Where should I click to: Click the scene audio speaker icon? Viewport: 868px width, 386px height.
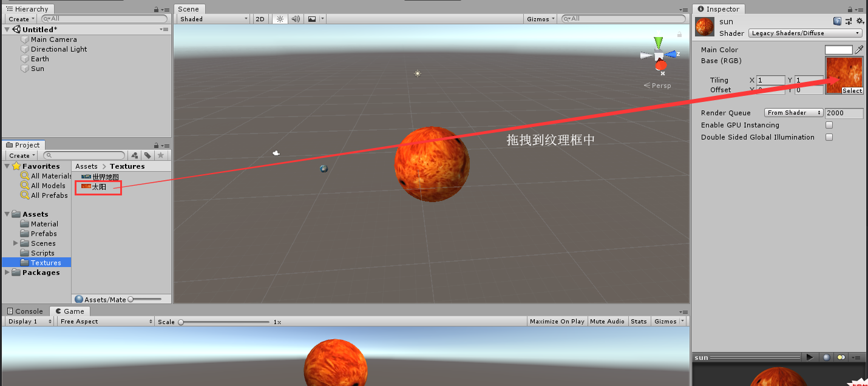click(295, 18)
